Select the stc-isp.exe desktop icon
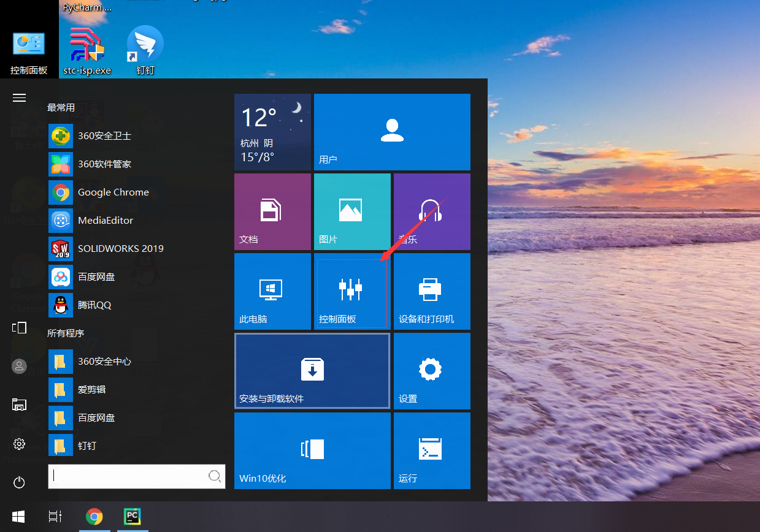 (87, 51)
